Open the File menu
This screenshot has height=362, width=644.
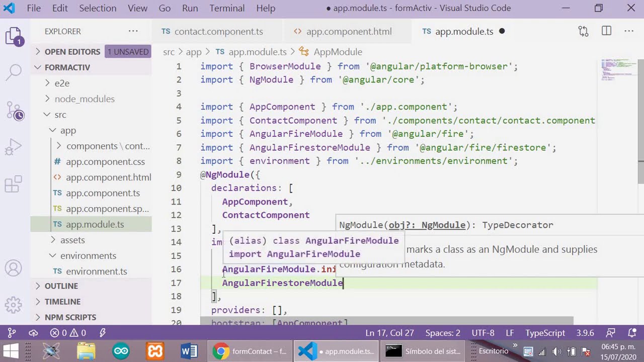pos(34,8)
